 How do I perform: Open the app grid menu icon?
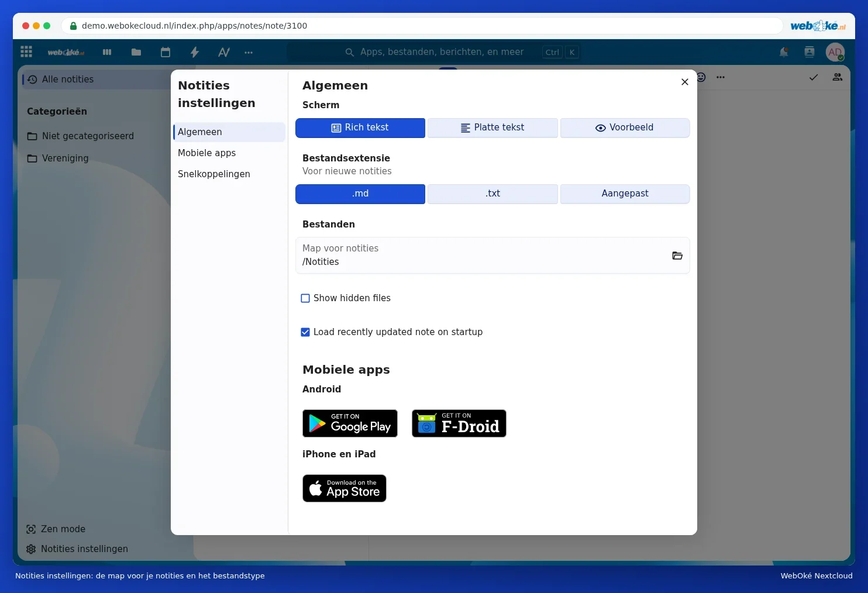26,52
